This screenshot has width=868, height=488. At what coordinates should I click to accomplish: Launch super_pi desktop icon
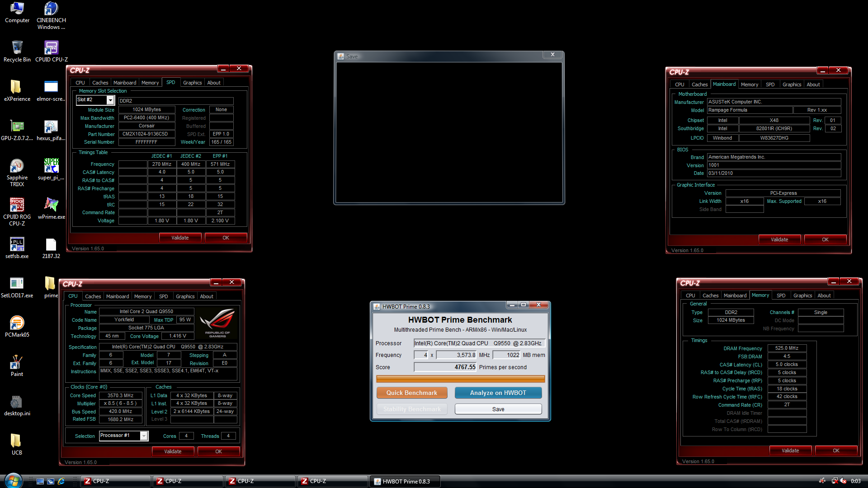(x=51, y=169)
